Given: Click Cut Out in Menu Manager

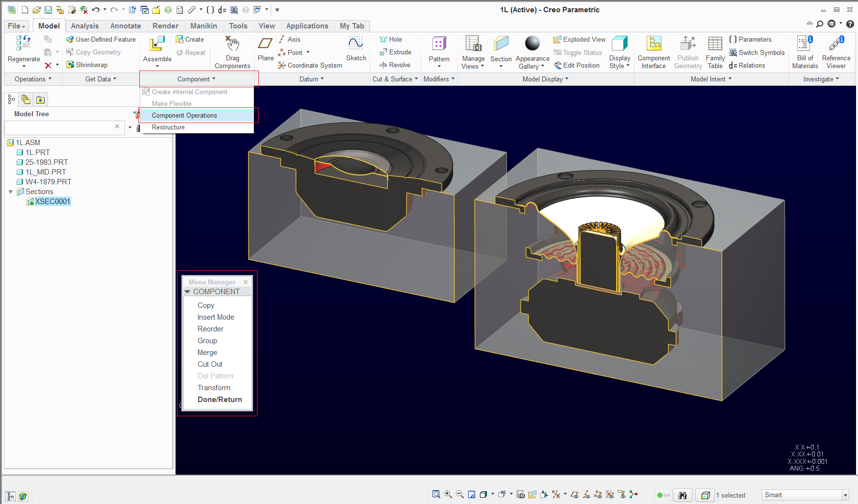Looking at the screenshot, I should coord(210,364).
